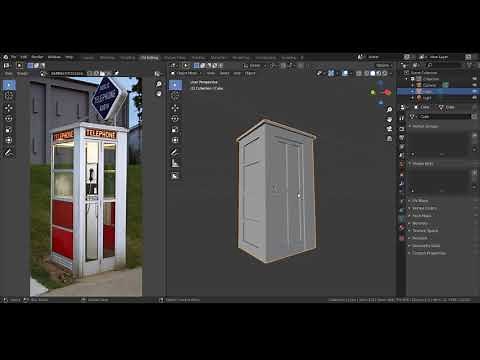480x360 pixels.
Task: Switch to the Shading workspace tab
Action: (198, 58)
